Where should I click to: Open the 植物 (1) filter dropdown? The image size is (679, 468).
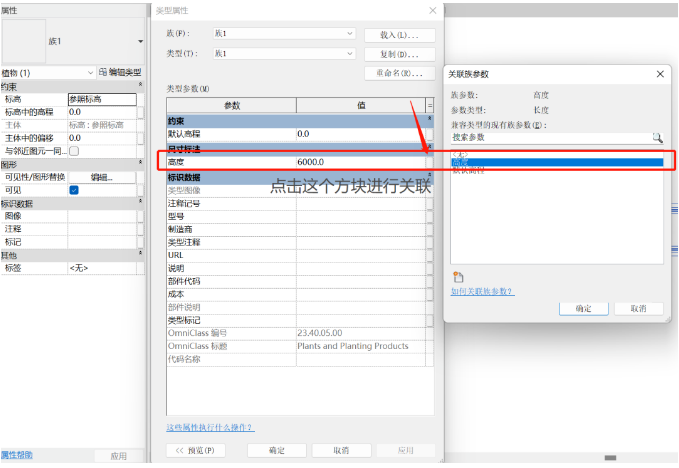tap(91, 73)
